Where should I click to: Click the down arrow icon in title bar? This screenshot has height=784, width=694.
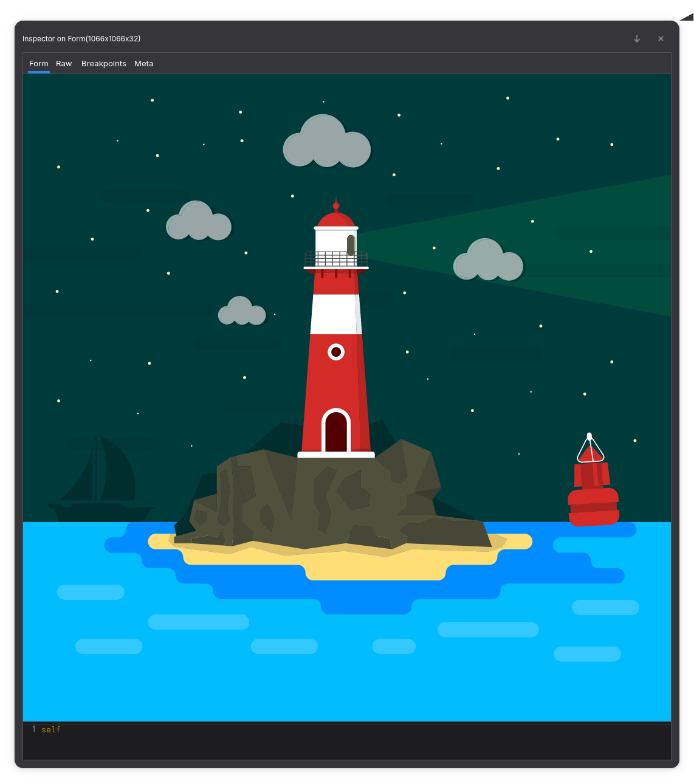[x=637, y=39]
